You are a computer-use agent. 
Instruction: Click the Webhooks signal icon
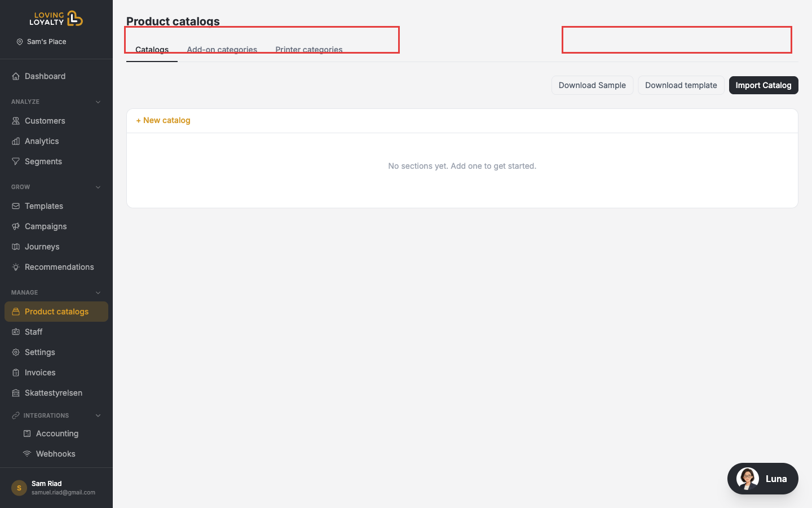coord(27,454)
